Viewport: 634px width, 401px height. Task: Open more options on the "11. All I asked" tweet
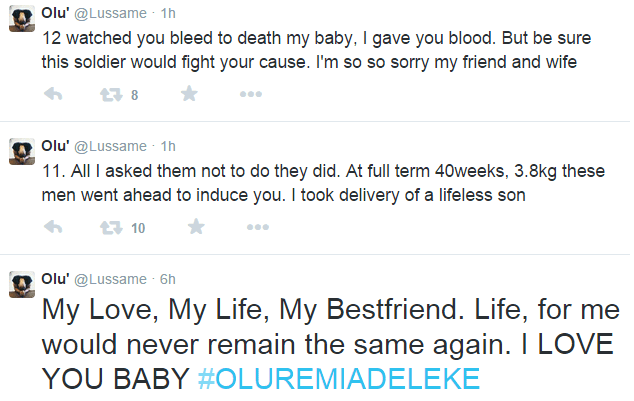257,227
